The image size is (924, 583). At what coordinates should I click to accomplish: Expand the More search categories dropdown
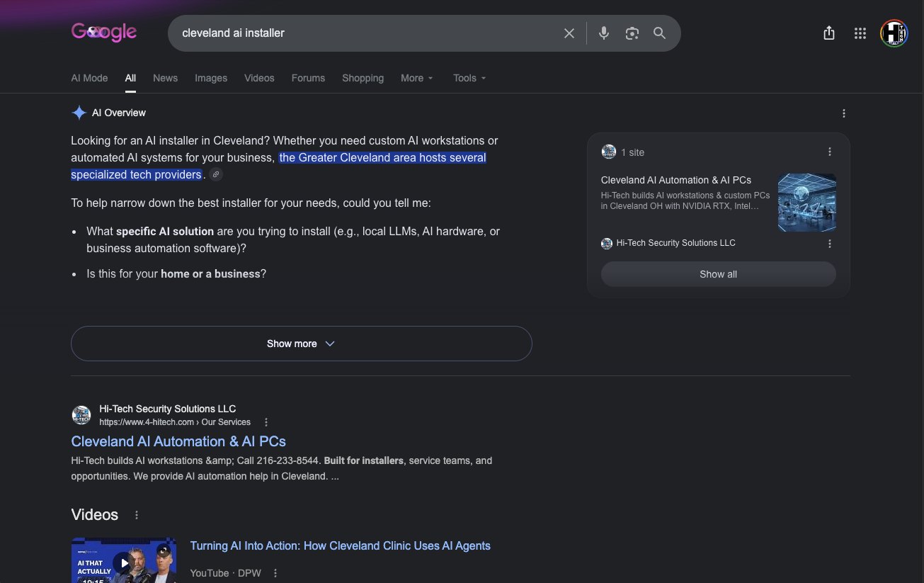[x=417, y=78]
